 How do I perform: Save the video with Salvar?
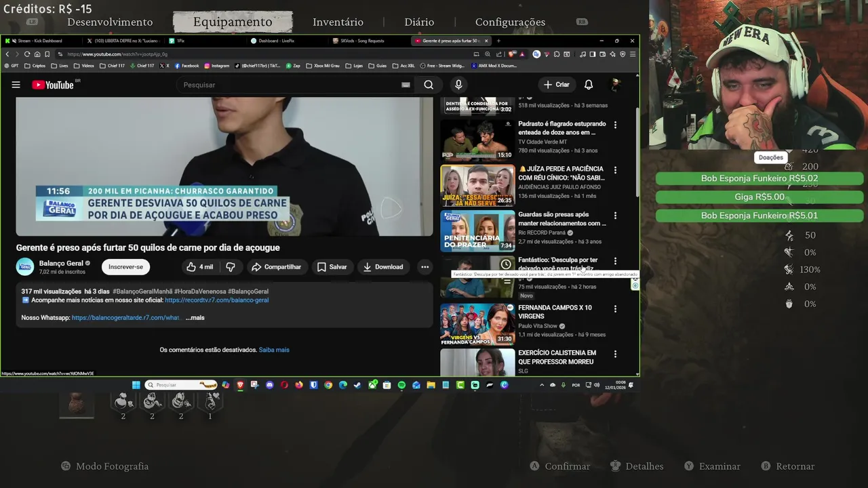(x=332, y=267)
